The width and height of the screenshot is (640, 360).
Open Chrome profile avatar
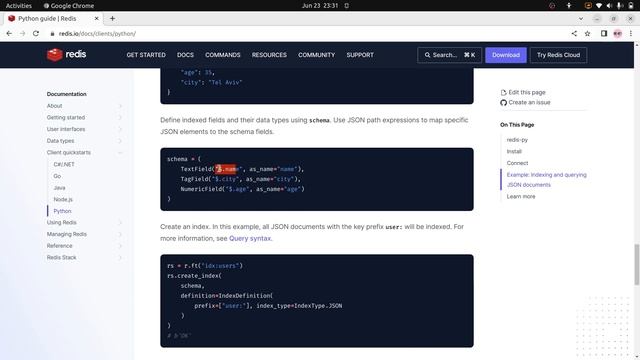point(618,33)
